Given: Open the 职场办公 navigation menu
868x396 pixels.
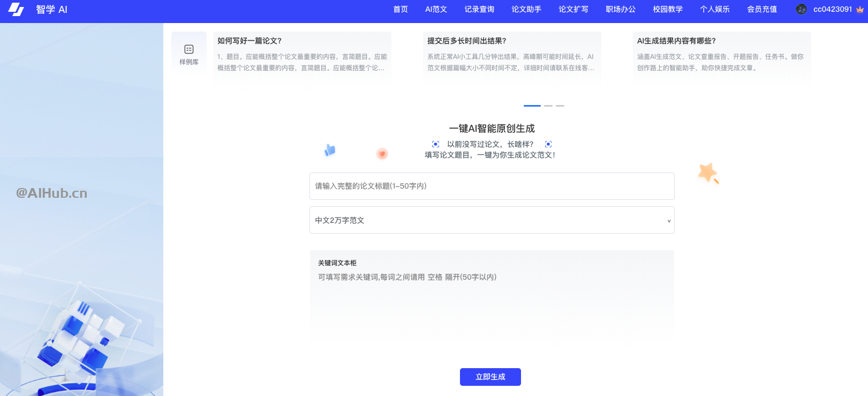Looking at the screenshot, I should [x=620, y=9].
